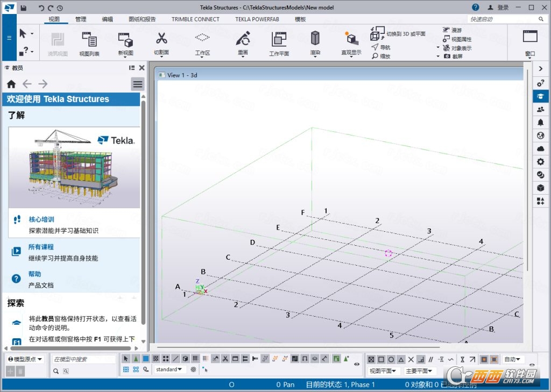Click the save disk icon in the title bar

[23, 8]
